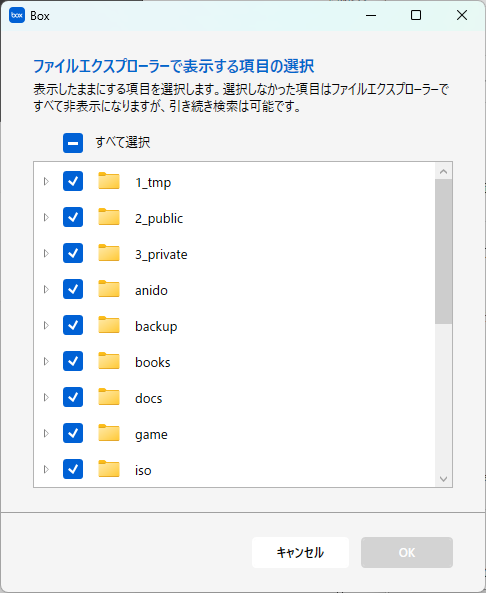Uncheck the 1_tmp folder checkbox

point(73,181)
